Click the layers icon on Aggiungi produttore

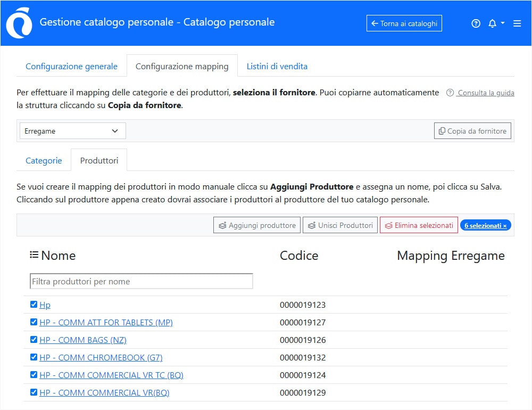click(223, 225)
